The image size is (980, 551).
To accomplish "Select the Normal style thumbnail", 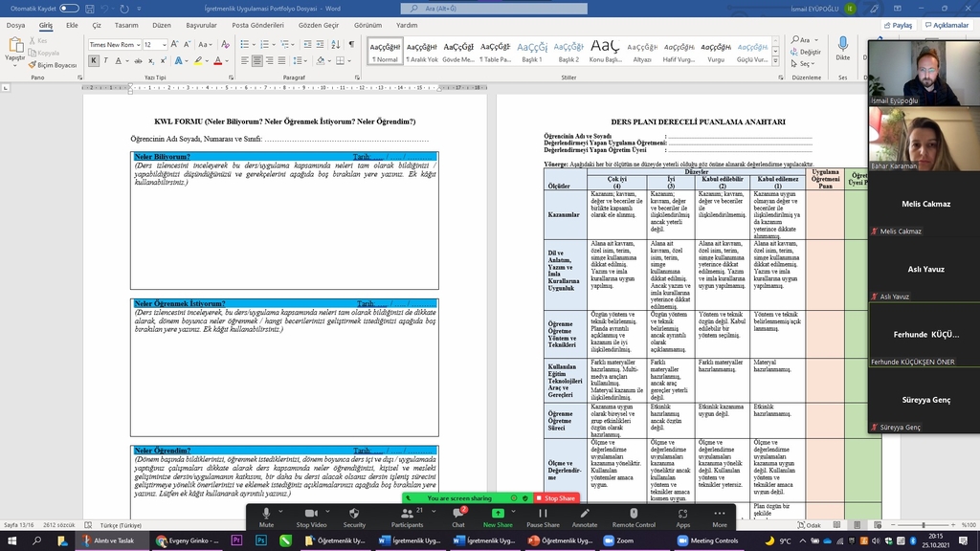I will point(385,52).
